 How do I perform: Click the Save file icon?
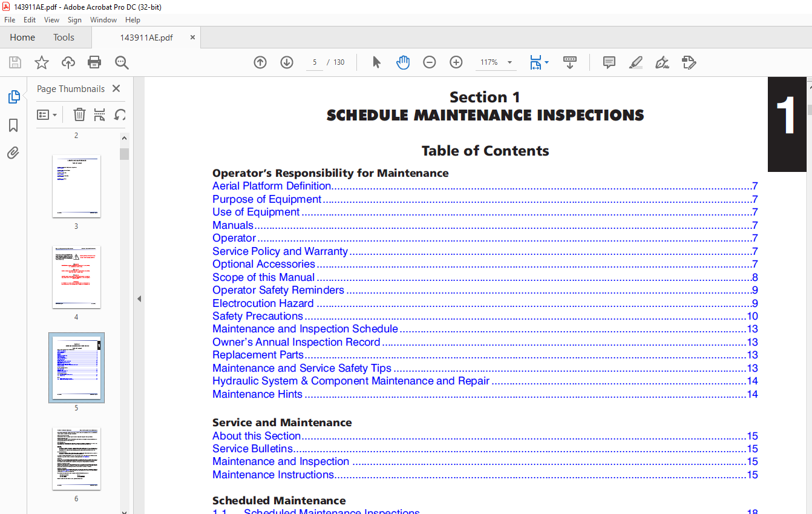(x=15, y=62)
